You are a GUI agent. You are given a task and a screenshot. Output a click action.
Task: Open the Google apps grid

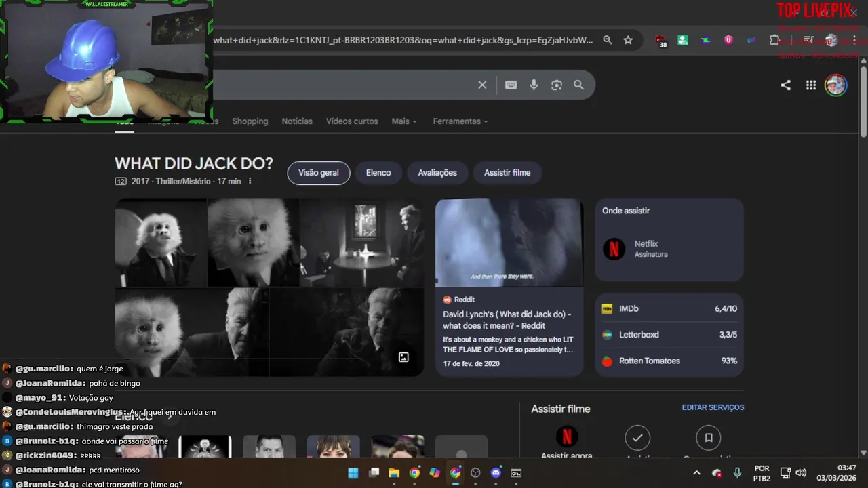pos(810,85)
